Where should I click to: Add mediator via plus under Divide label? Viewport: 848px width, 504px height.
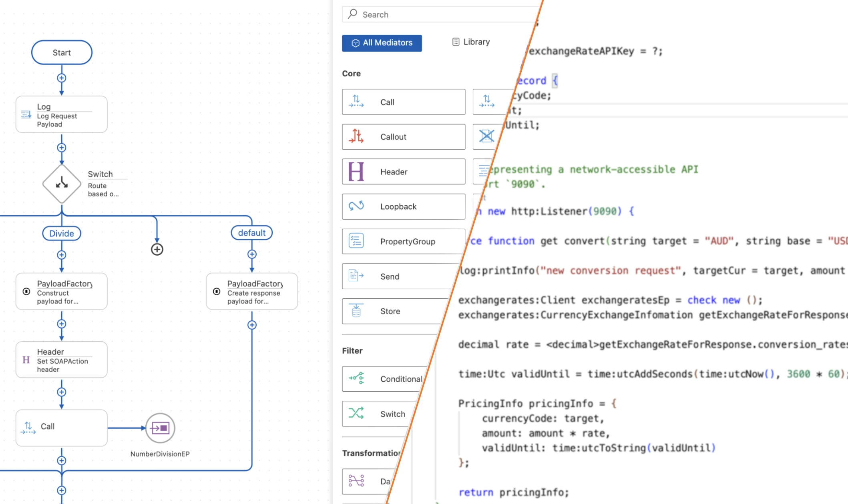pos(62,255)
